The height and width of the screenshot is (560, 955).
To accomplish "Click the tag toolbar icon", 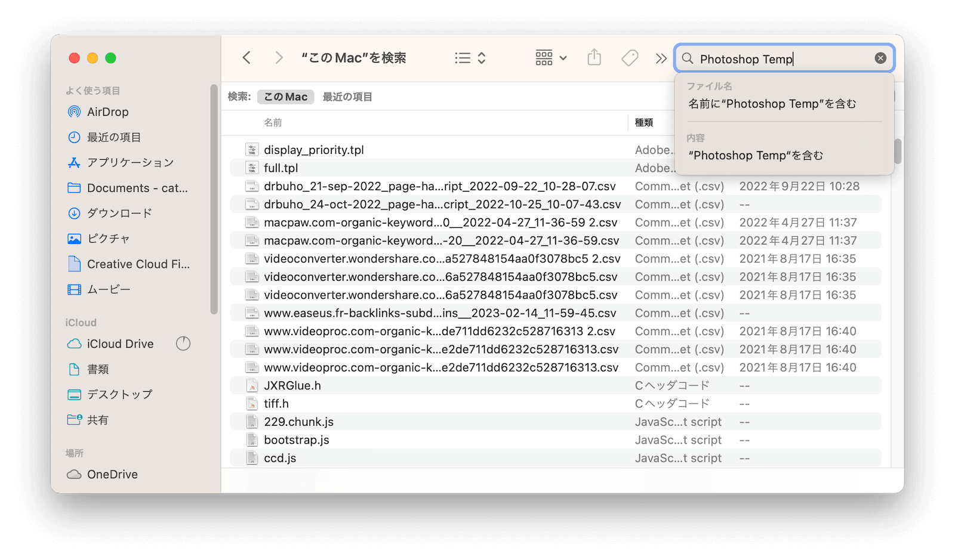I will [x=630, y=58].
